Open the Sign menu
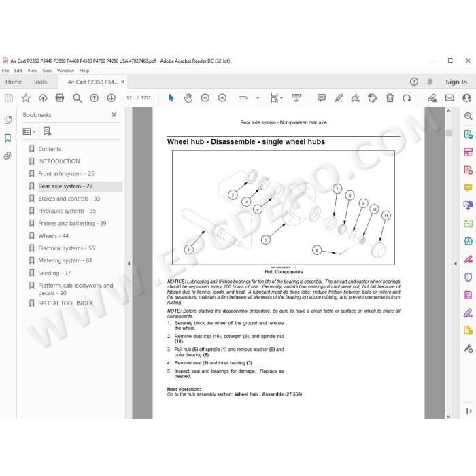 [47, 71]
